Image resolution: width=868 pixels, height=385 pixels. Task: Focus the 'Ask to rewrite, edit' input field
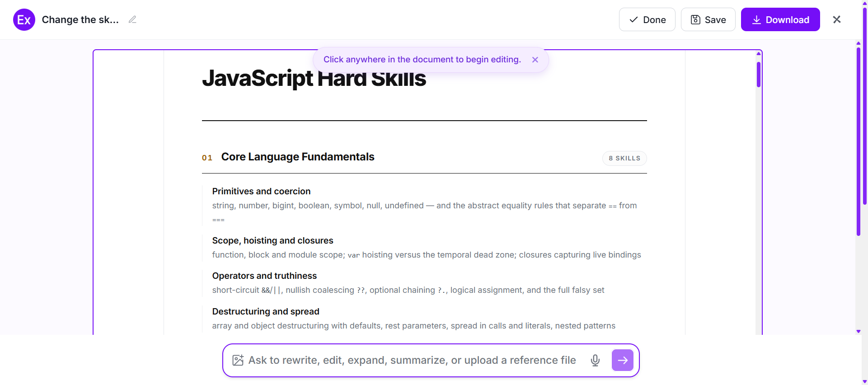412,360
